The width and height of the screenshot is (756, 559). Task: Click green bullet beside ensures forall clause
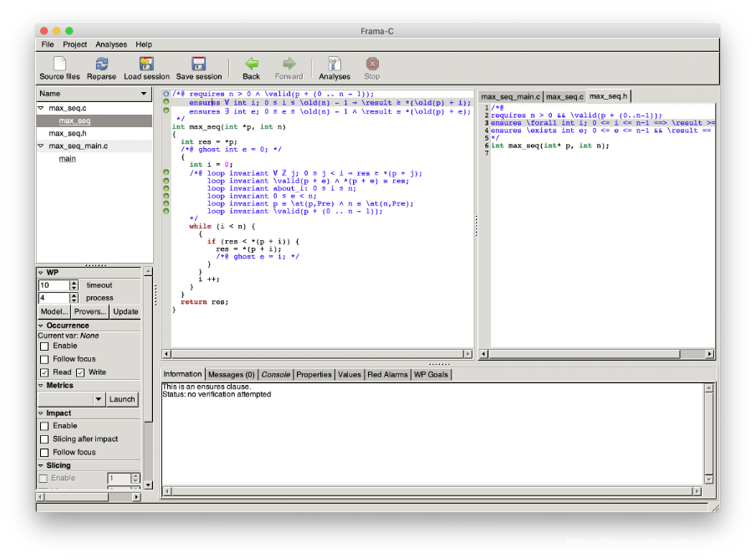pyautogui.click(x=166, y=102)
